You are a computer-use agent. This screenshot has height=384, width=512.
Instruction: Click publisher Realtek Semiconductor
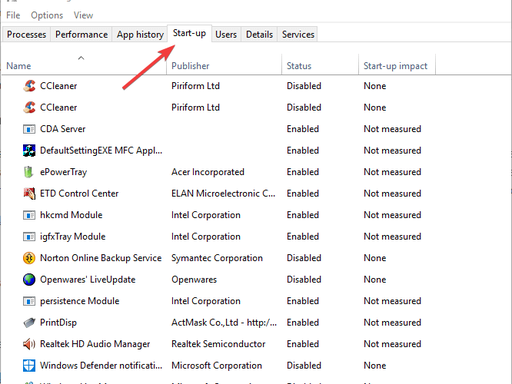218,344
